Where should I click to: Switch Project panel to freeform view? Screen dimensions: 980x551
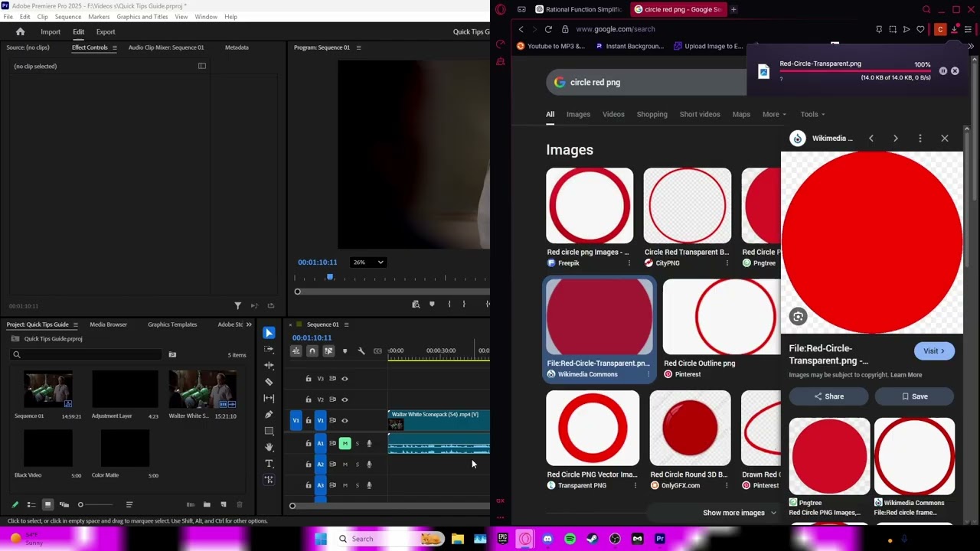click(64, 505)
